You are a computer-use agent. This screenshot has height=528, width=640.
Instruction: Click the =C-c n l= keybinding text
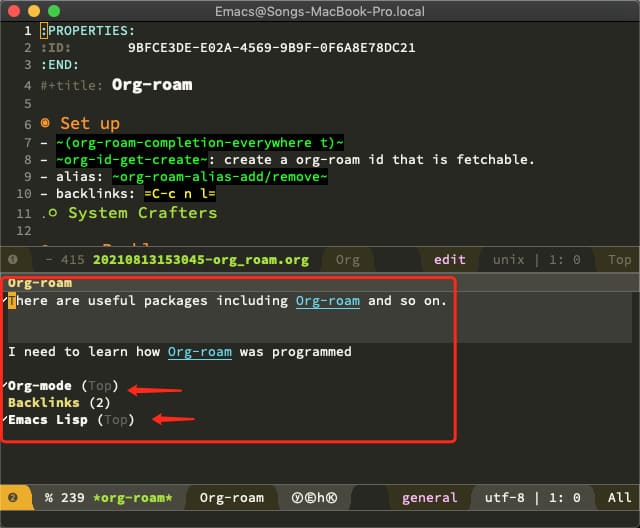pyautogui.click(x=180, y=194)
